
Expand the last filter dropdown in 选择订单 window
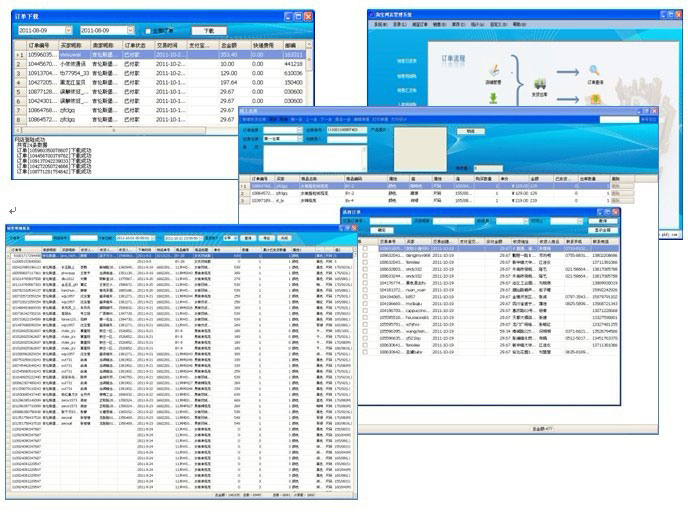pos(580,221)
